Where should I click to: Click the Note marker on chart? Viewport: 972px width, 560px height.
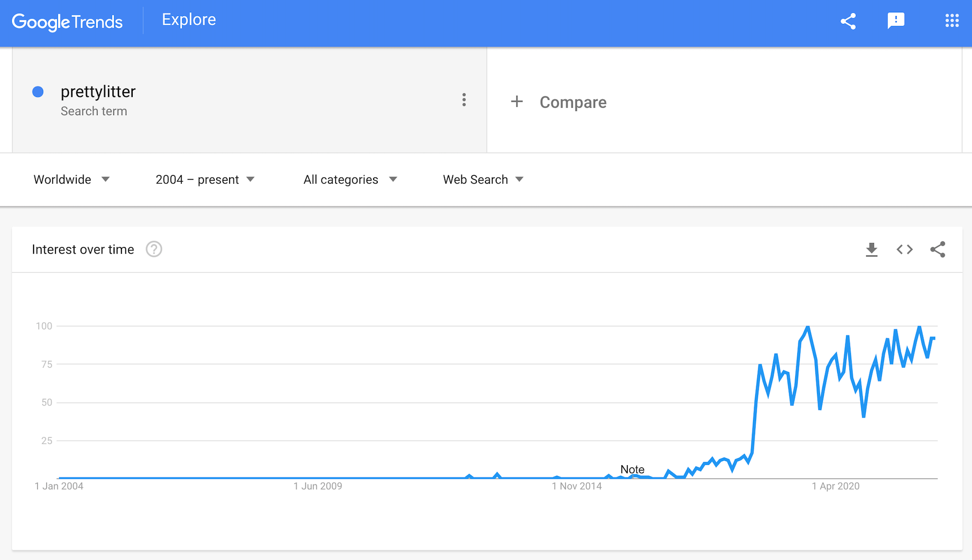[632, 469]
